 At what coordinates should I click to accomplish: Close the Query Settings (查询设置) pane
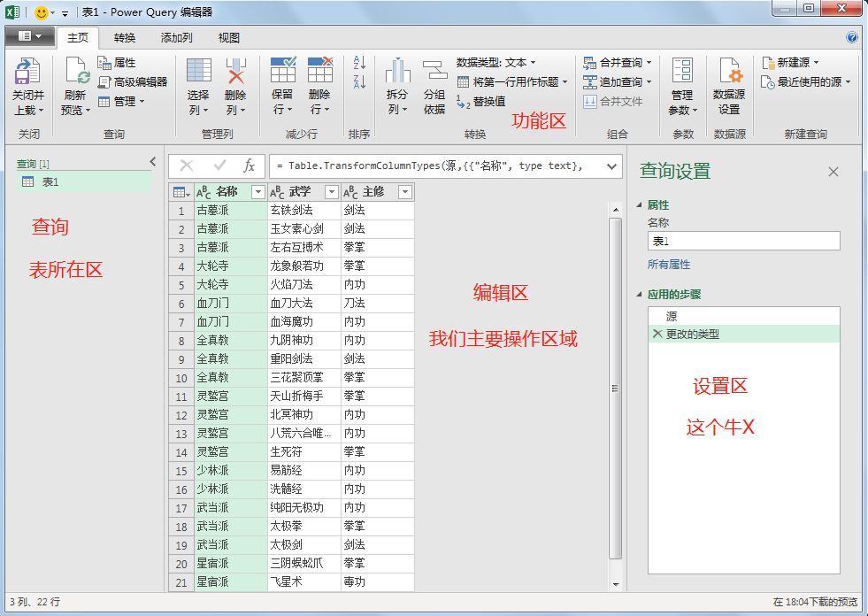(x=833, y=172)
